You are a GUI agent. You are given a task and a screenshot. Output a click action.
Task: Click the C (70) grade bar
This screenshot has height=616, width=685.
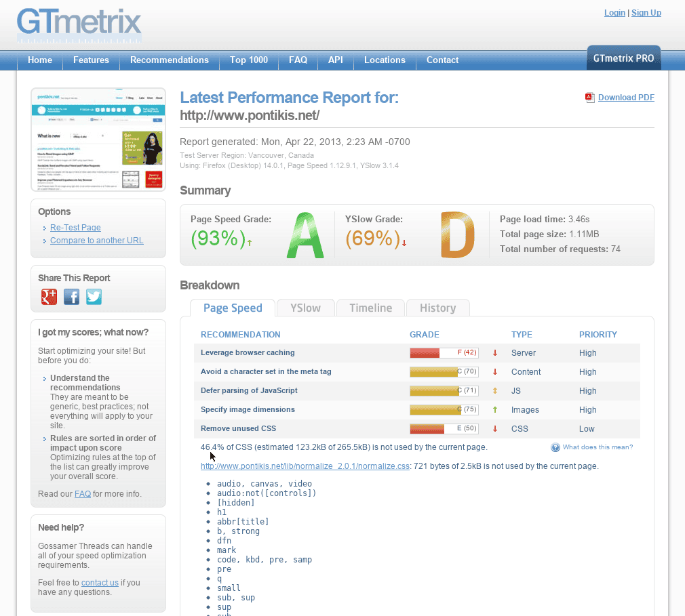pyautogui.click(x=444, y=371)
